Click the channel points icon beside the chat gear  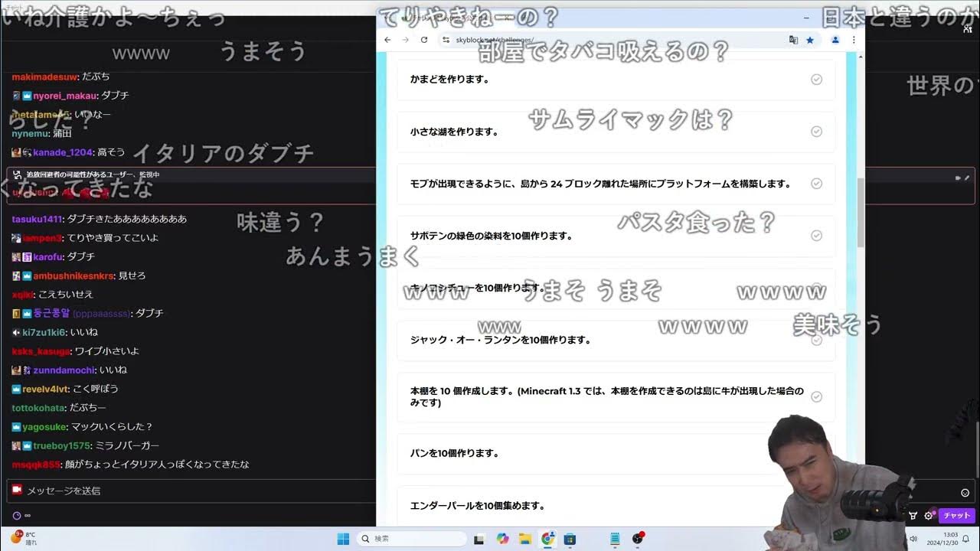click(913, 516)
